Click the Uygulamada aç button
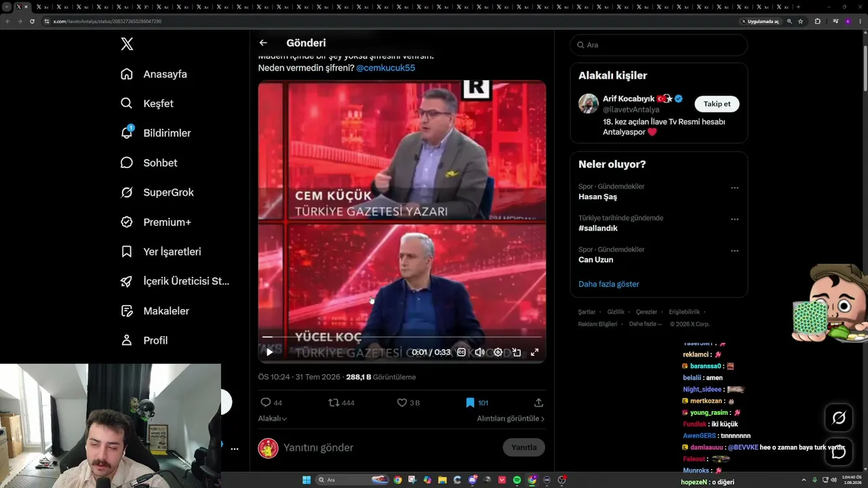 click(x=760, y=21)
